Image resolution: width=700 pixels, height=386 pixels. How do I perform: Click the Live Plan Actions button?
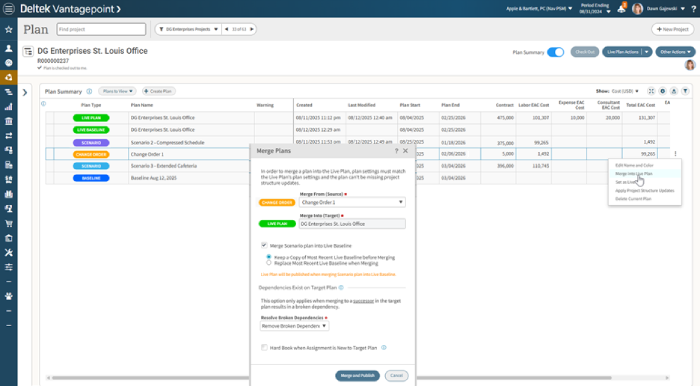622,52
